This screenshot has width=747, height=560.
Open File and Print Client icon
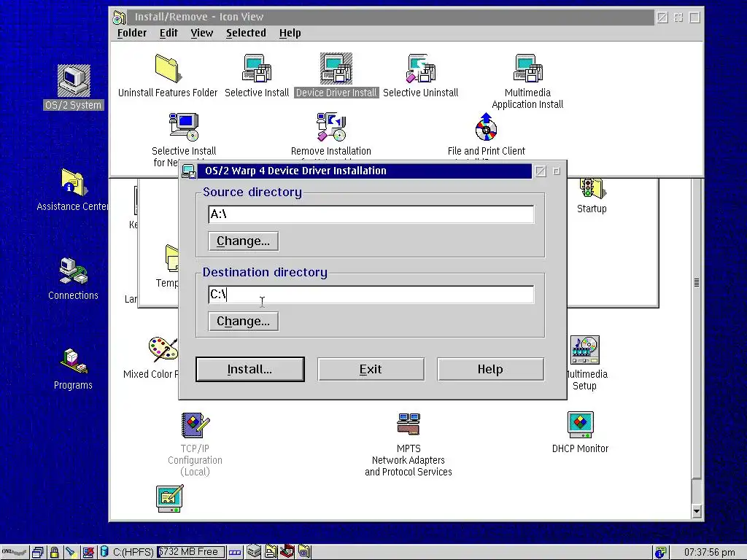tap(486, 127)
